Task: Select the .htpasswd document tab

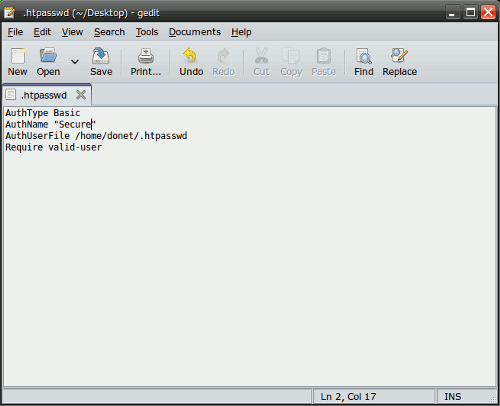Action: (44, 95)
